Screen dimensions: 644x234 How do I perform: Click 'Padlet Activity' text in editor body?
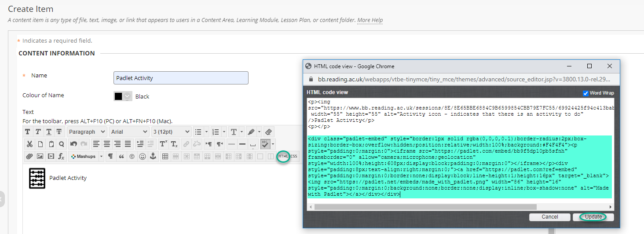coord(68,178)
